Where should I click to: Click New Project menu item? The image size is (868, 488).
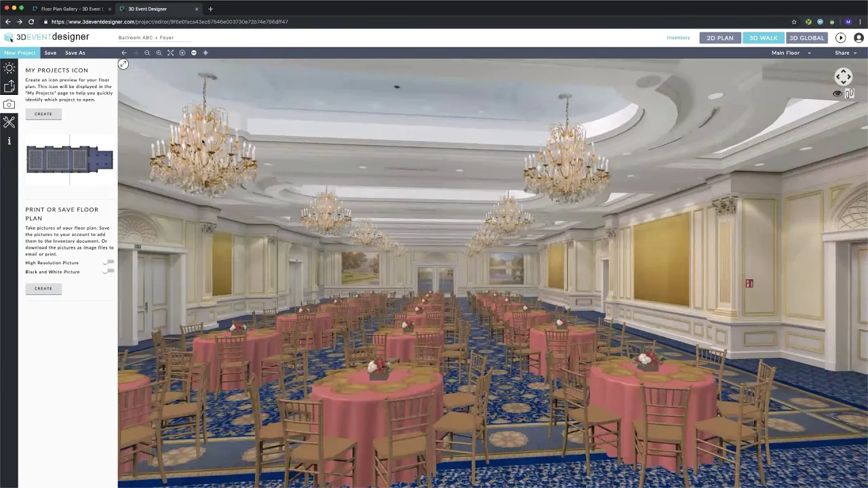tap(20, 53)
